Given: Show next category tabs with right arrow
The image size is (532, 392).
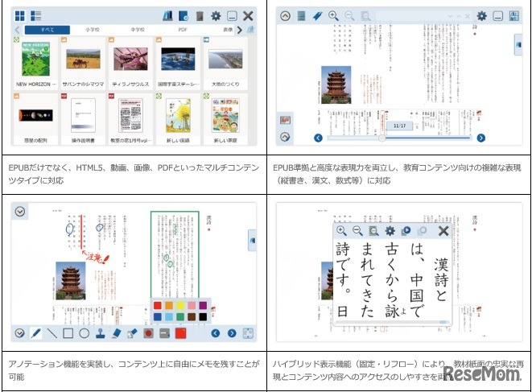Looking at the screenshot, I should pyautogui.click(x=240, y=30).
